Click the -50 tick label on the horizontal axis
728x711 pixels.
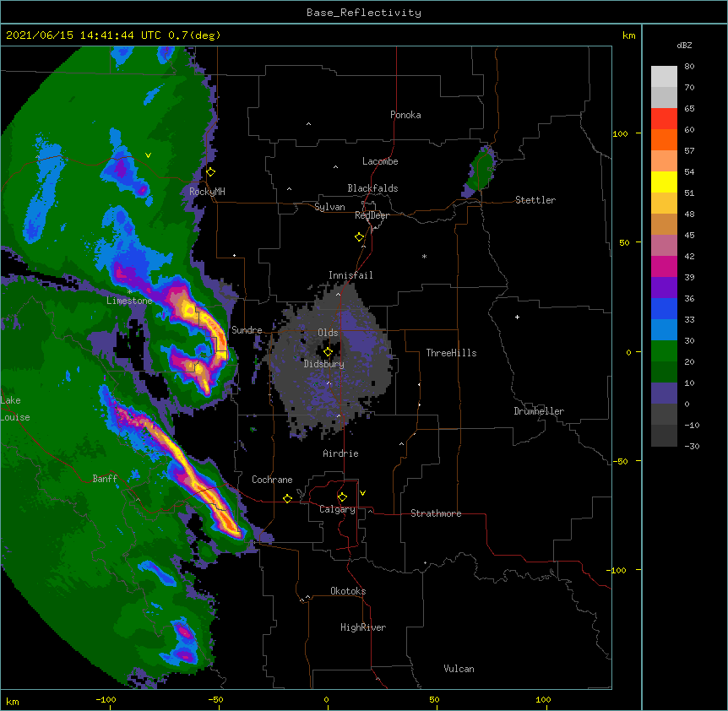tap(215, 699)
